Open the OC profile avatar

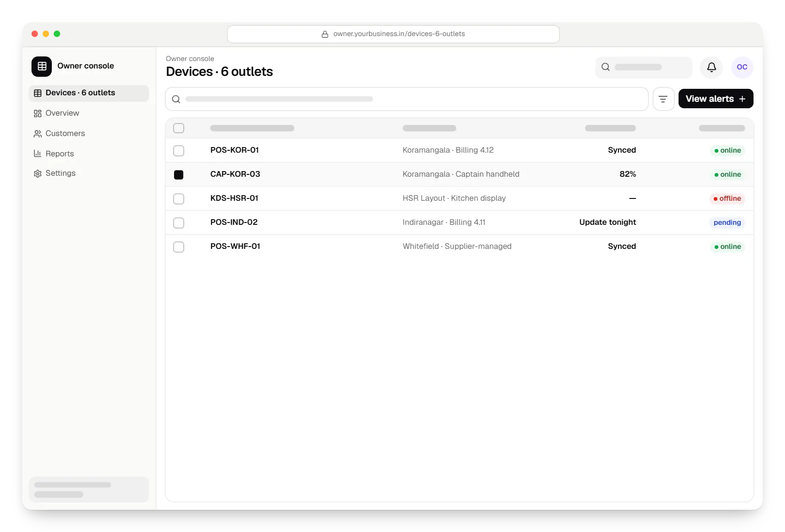742,67
